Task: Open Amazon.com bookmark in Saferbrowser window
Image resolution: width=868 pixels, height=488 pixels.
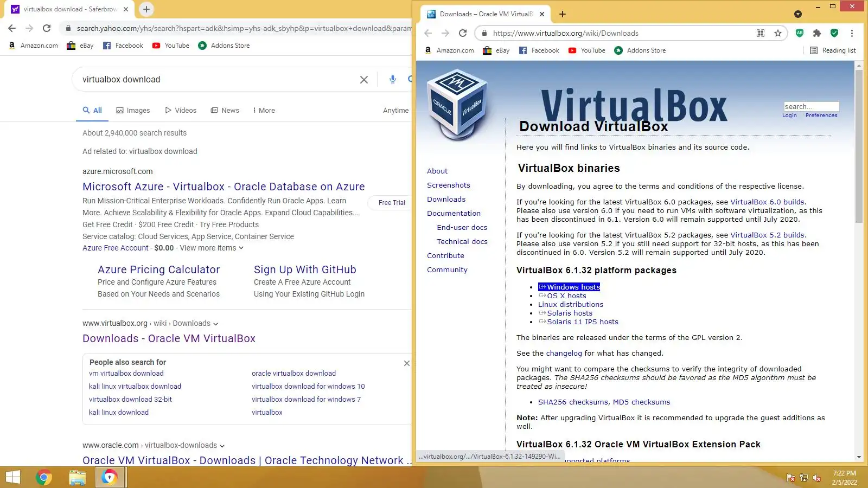Action: point(33,46)
